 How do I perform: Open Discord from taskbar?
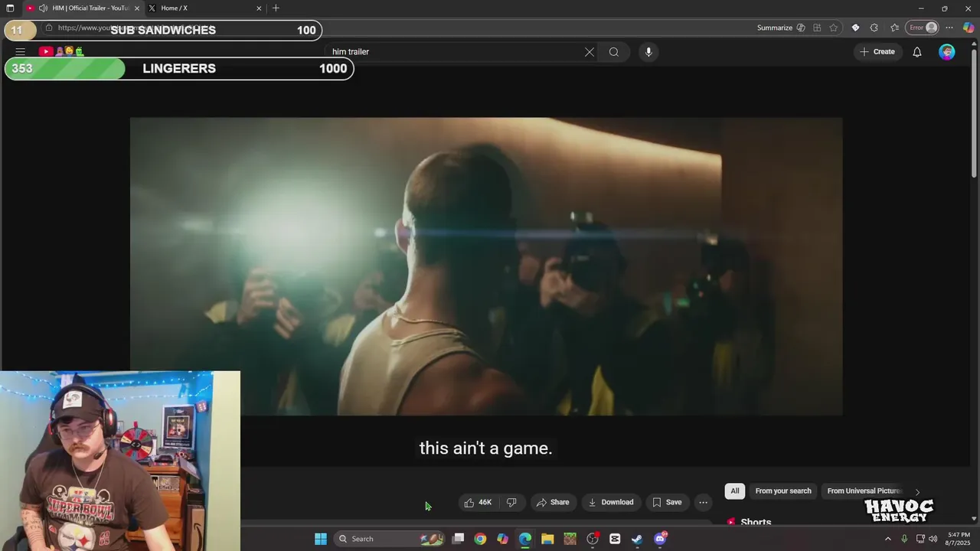(660, 539)
